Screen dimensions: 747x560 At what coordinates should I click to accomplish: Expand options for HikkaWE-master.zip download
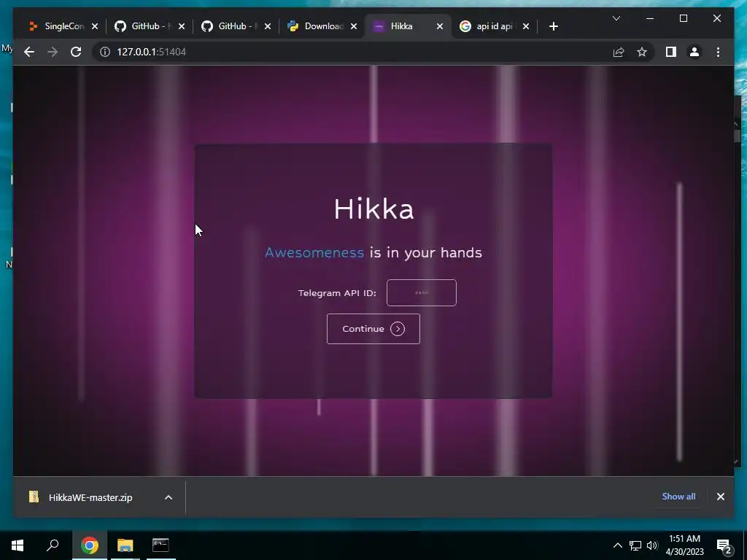pyautogui.click(x=169, y=497)
